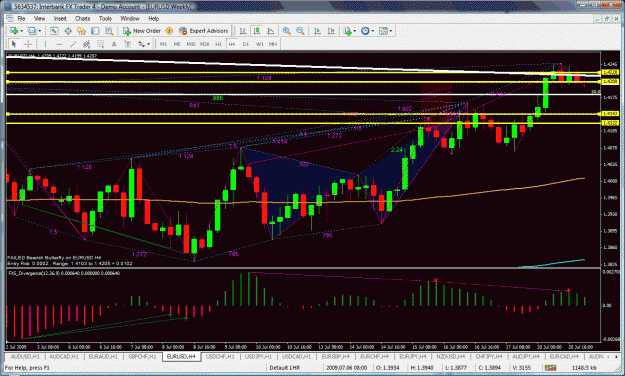
Task: Switch chart to Candlesticks view
Action: pos(257,31)
